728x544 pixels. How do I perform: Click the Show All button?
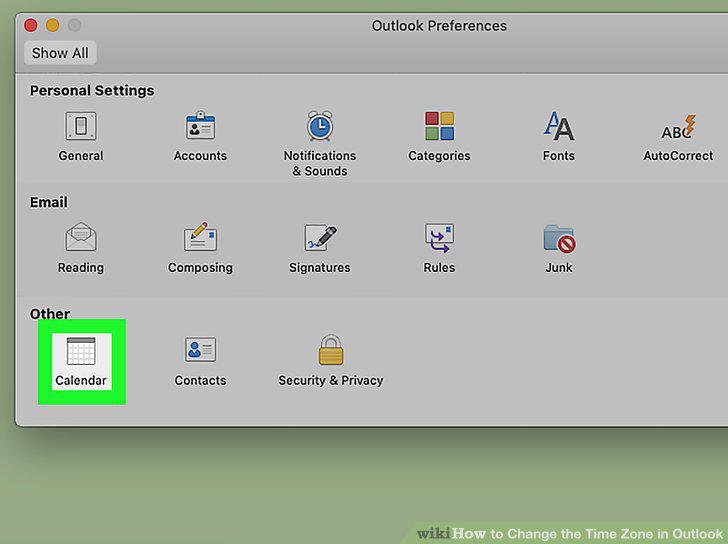tap(60, 53)
